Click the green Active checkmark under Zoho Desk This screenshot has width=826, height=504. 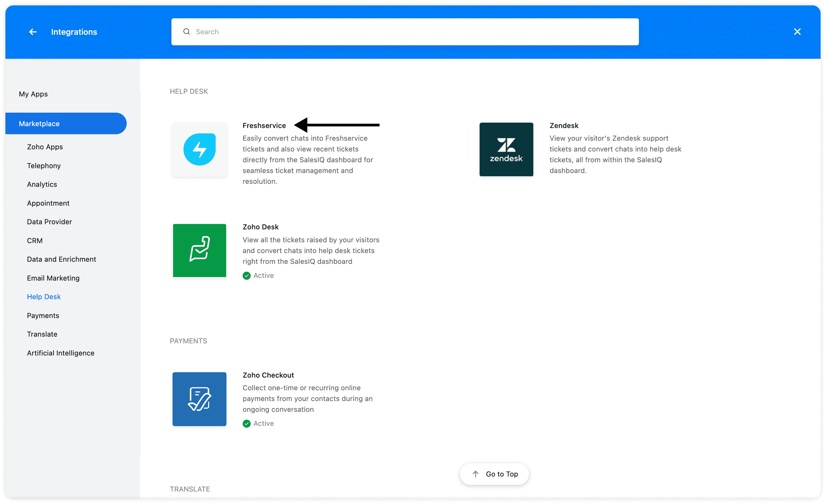coord(246,275)
